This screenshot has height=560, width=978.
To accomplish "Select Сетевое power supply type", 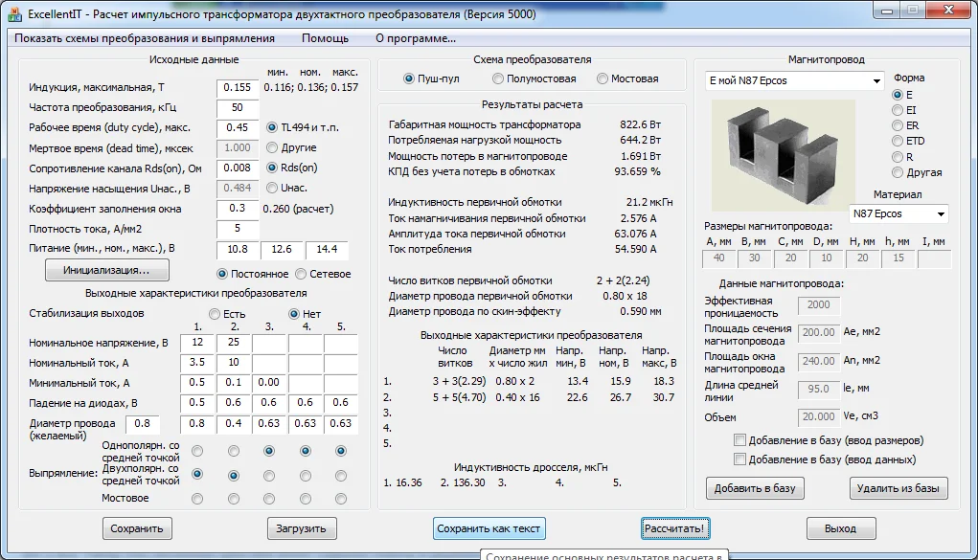I will tap(301, 274).
